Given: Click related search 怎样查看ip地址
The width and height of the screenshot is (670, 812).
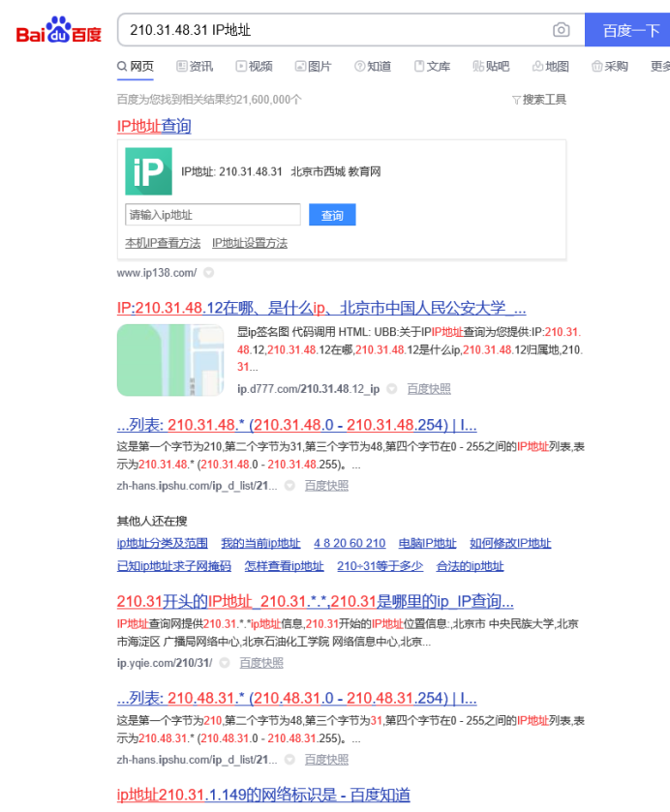Looking at the screenshot, I should point(284,566).
